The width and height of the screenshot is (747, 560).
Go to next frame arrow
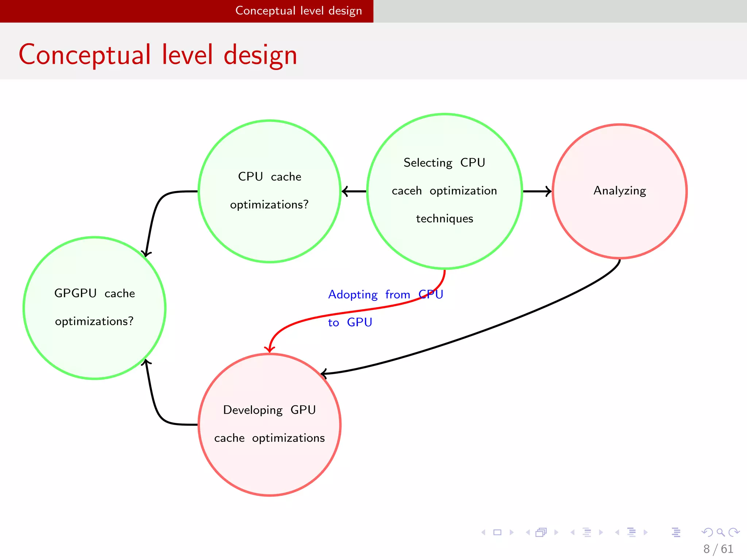(x=556, y=532)
